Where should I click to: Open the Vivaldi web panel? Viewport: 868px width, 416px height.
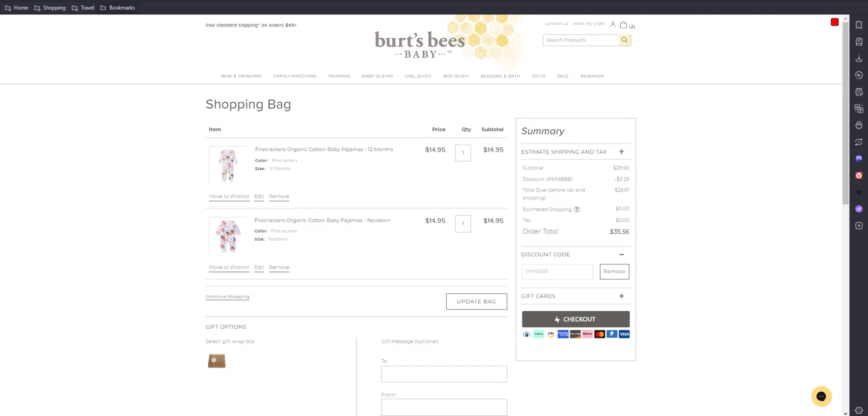859,175
